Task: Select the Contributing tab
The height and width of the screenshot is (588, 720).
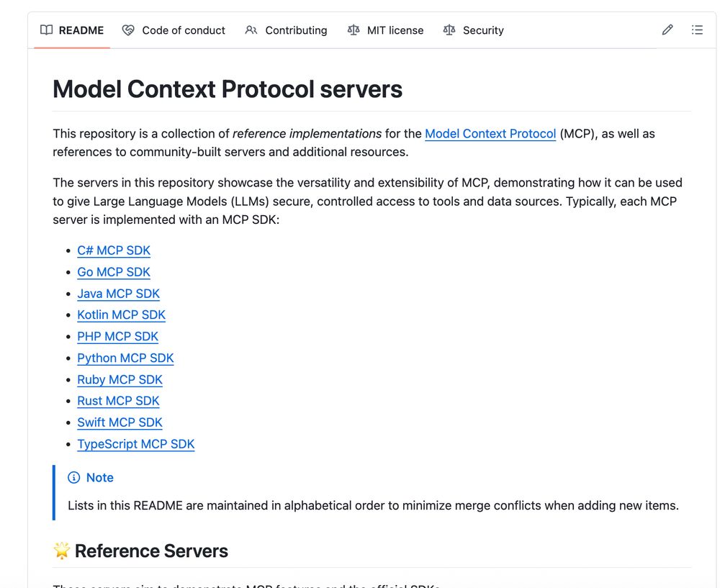Action: click(x=295, y=30)
